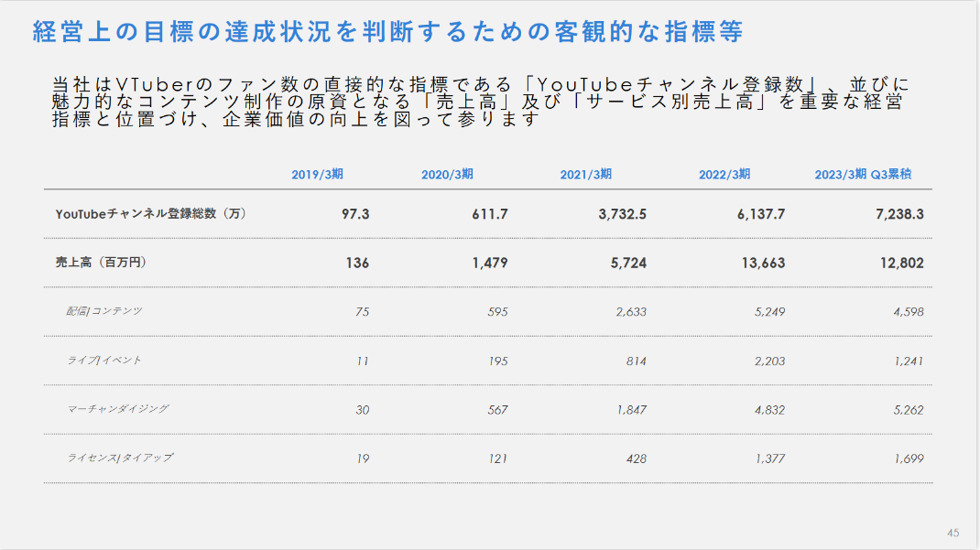Select the ライセンス/タイアップ value 1,699
Image resolution: width=980 pixels, height=550 pixels.
coord(909,458)
